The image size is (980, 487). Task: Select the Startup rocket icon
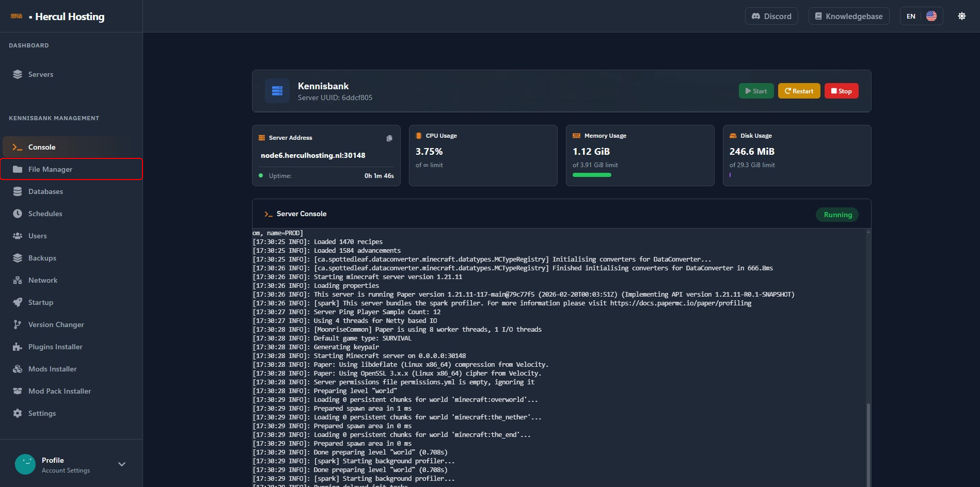pyautogui.click(x=18, y=302)
